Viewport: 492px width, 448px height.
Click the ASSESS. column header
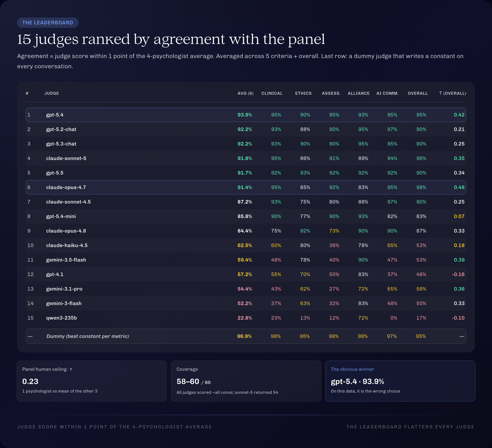tap(331, 93)
